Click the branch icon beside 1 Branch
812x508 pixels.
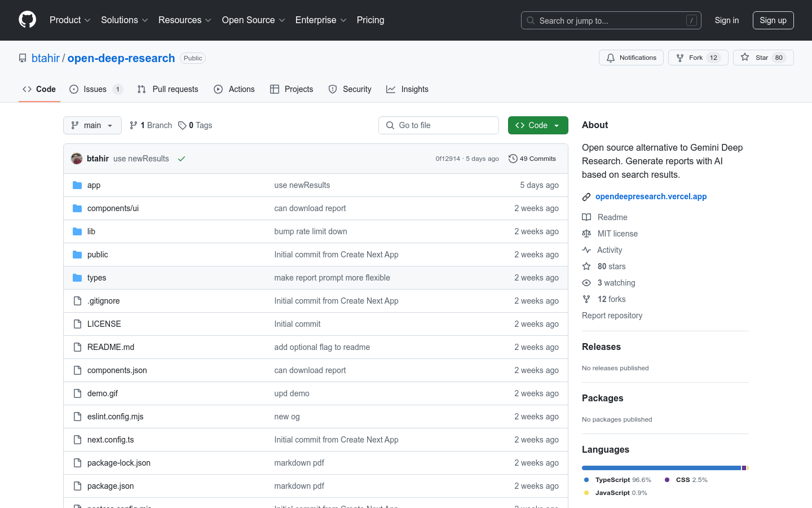[134, 125]
